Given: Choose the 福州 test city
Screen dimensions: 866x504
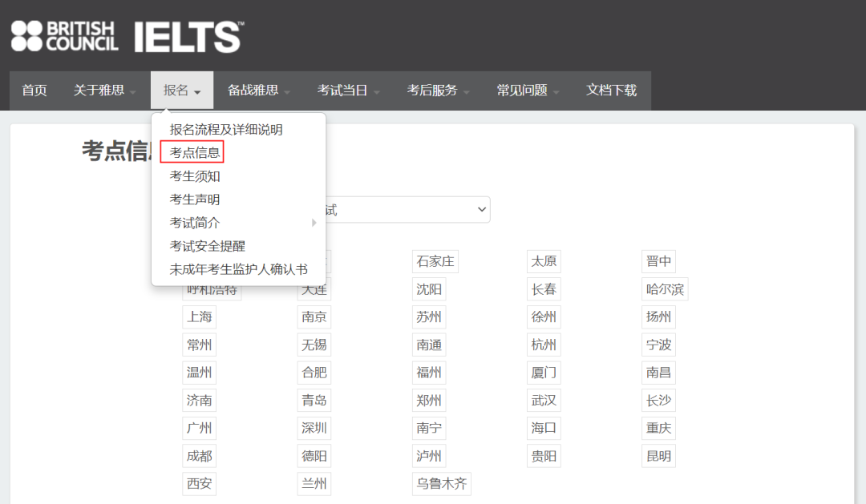Looking at the screenshot, I should pyautogui.click(x=428, y=373).
